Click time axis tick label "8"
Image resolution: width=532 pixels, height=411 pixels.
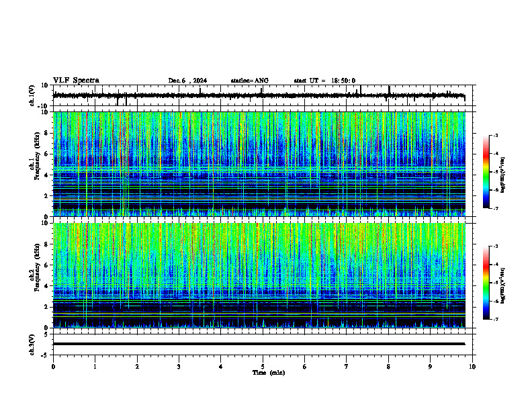coord(388,367)
